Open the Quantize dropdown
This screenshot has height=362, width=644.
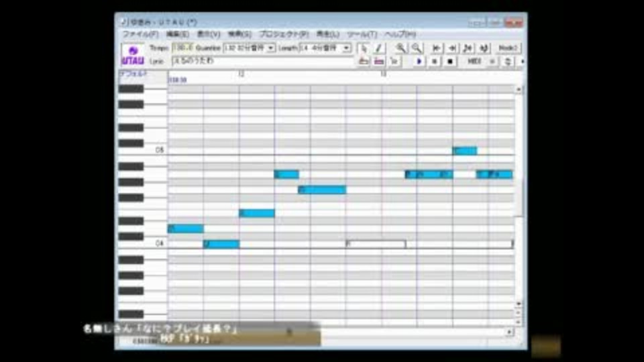tap(270, 48)
